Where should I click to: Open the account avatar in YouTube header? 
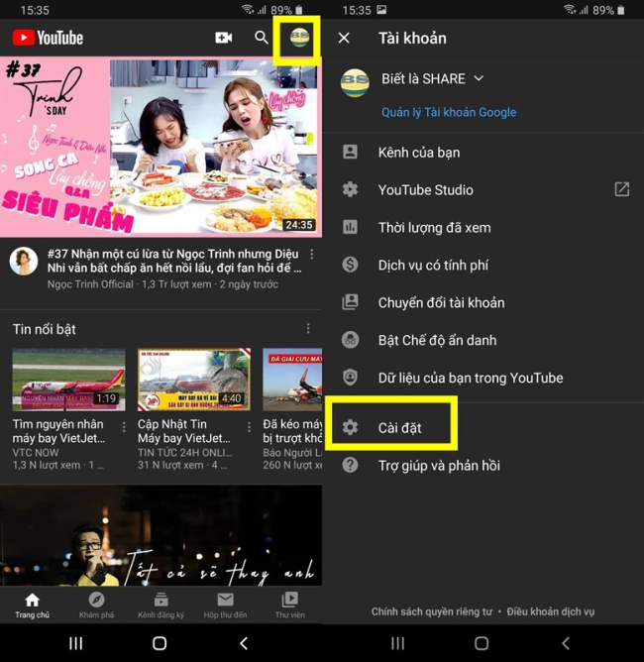299,38
